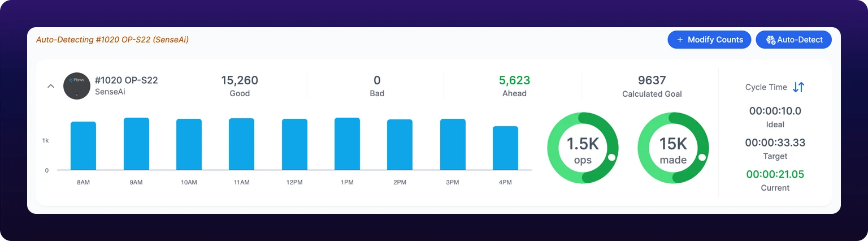Click the 4PM bar in chart
This screenshot has width=868, height=241.
(505, 148)
